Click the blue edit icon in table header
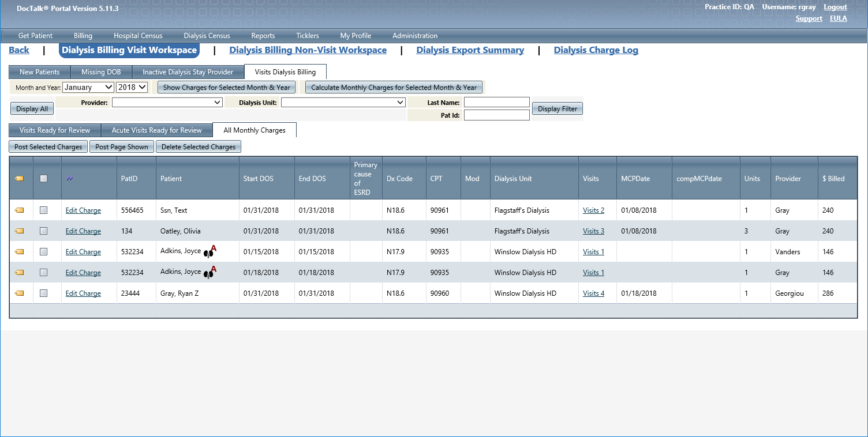Screen dimensions: 868x437 69,179
